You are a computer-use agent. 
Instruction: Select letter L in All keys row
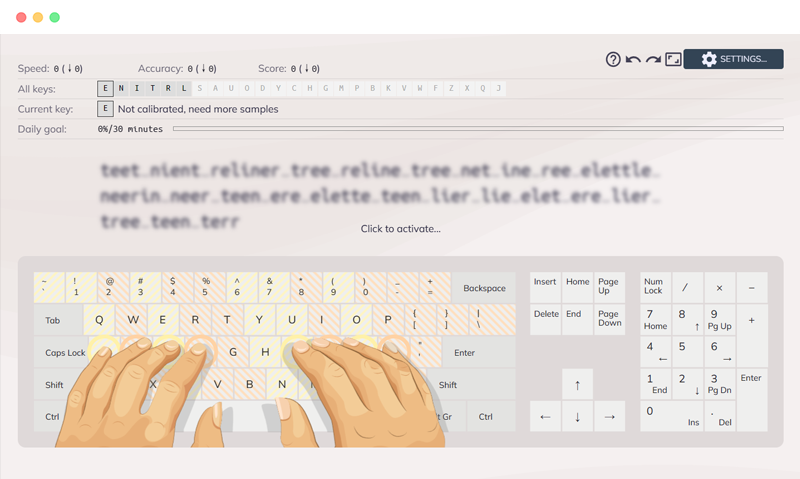[184, 89]
